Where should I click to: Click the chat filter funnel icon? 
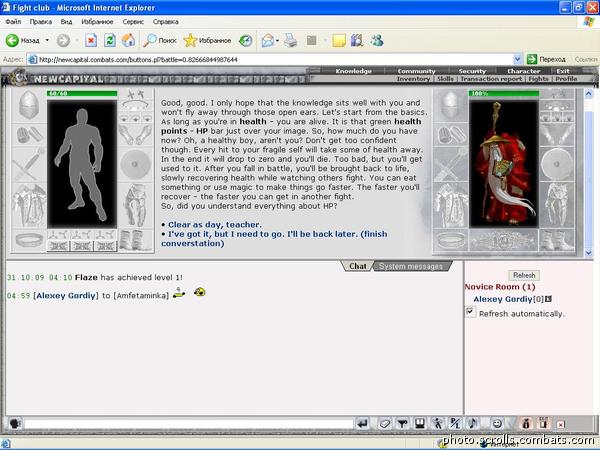pos(402,423)
